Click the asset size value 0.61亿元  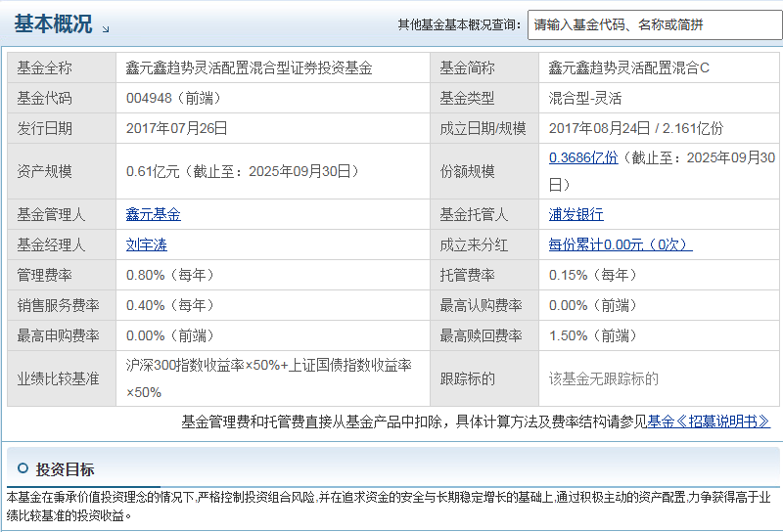click(153, 172)
